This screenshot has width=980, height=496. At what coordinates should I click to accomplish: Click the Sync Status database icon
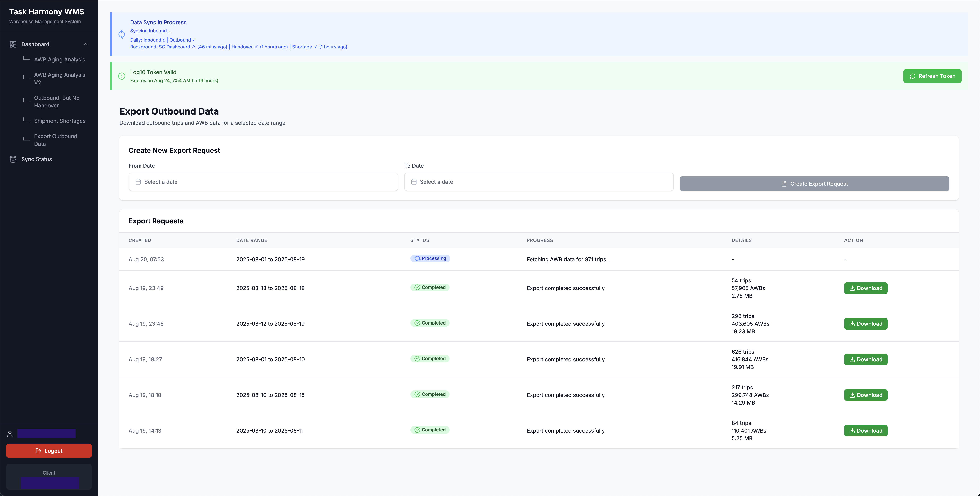13,159
